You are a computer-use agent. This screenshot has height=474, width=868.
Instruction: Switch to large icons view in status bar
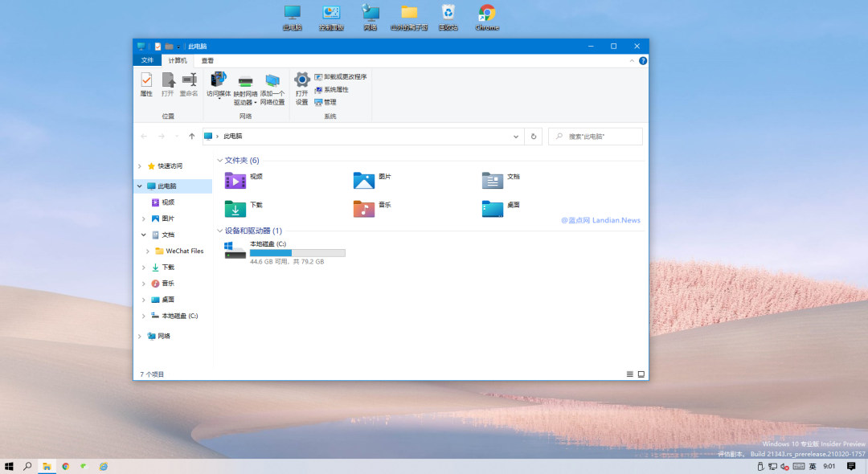coord(641,374)
